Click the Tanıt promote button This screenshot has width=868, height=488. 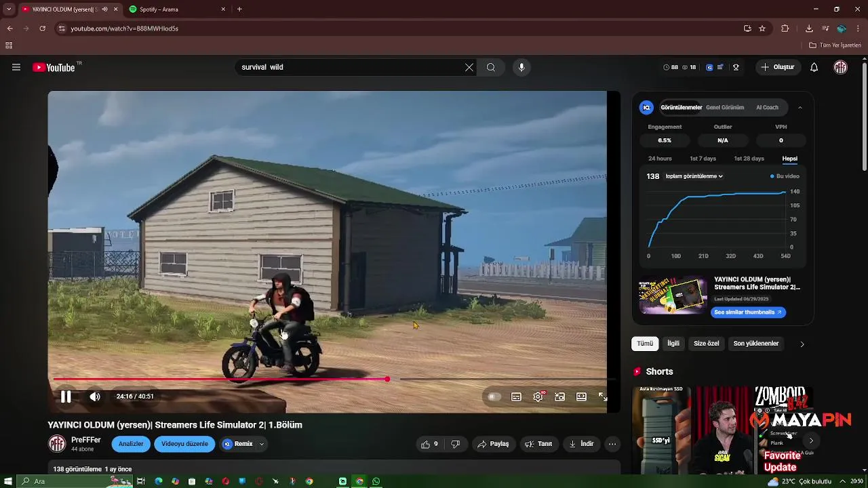click(538, 444)
